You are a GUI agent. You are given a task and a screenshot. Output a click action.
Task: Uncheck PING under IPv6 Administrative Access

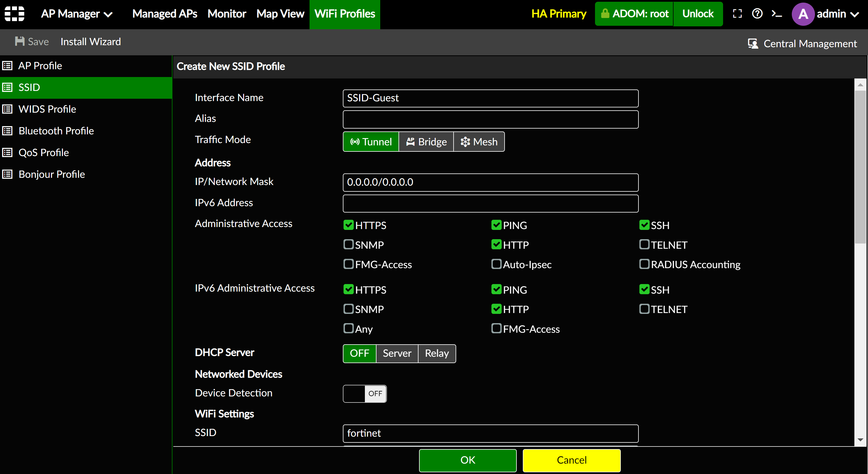(x=496, y=289)
